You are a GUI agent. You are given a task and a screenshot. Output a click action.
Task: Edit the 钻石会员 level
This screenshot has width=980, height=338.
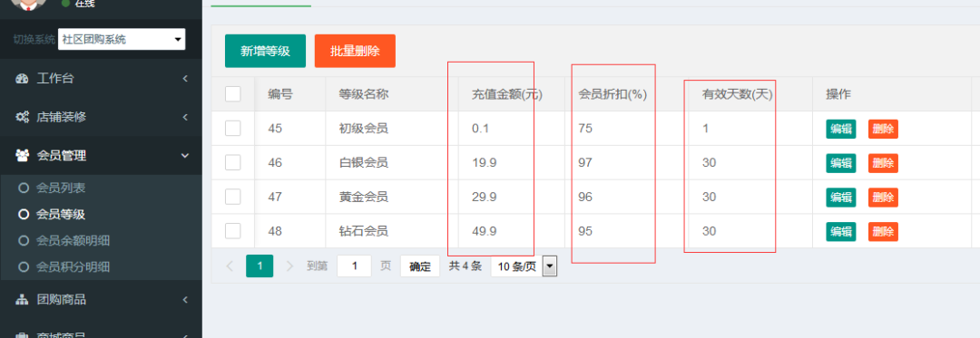coord(840,231)
